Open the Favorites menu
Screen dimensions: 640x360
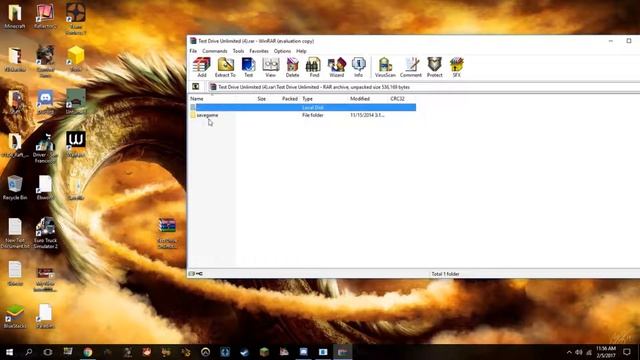tap(259, 51)
